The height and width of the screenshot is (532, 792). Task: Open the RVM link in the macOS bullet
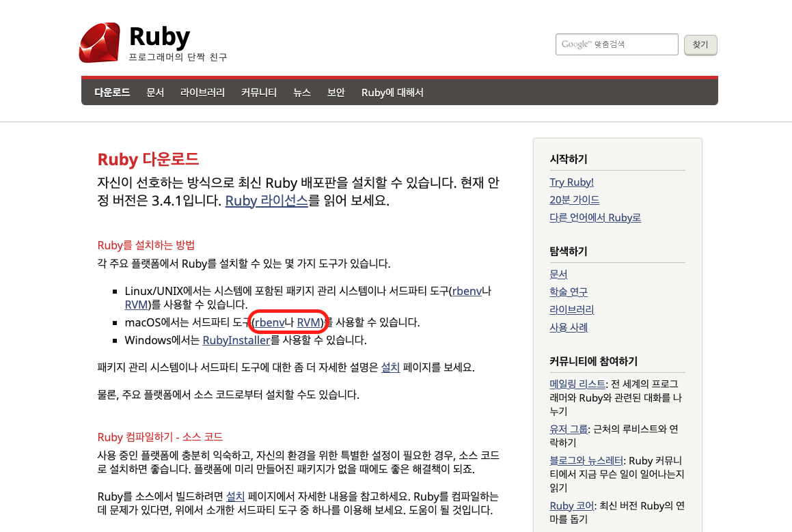click(x=309, y=322)
